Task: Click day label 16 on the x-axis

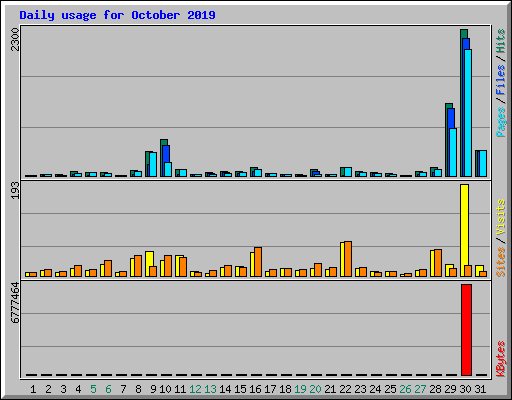Action: point(255,389)
